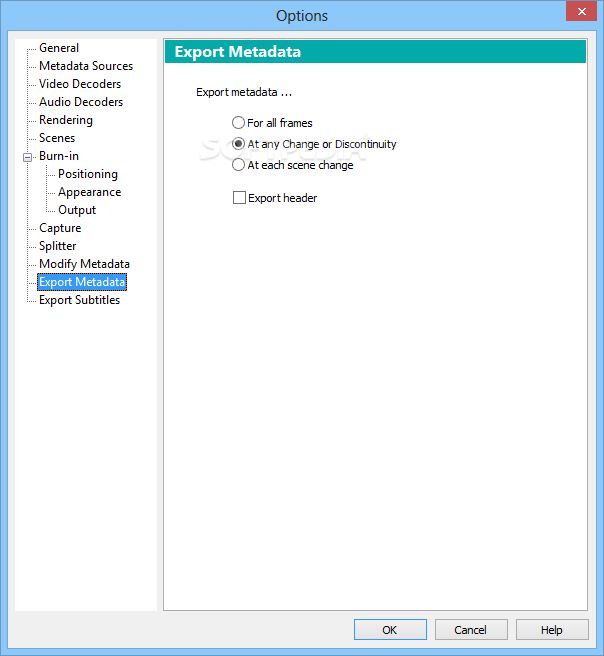This screenshot has width=604, height=656.
Task: Open Metadata Sources settings
Action: [x=86, y=66]
